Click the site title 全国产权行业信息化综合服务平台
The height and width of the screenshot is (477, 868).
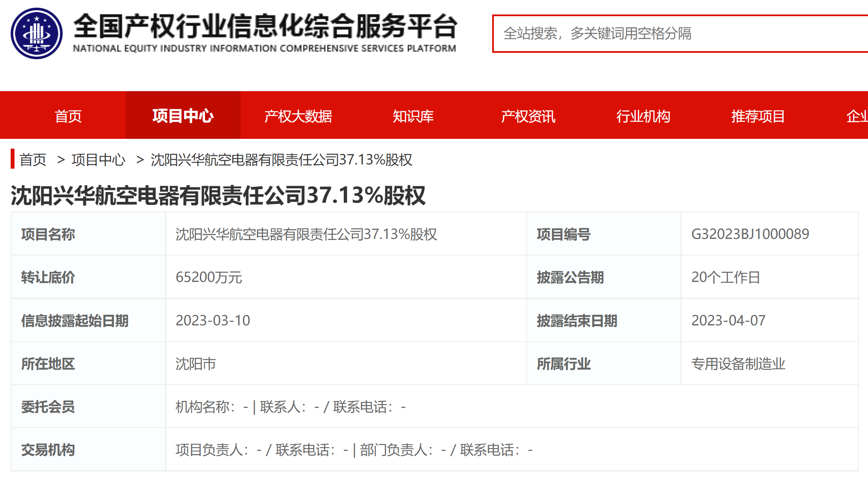click(x=265, y=26)
